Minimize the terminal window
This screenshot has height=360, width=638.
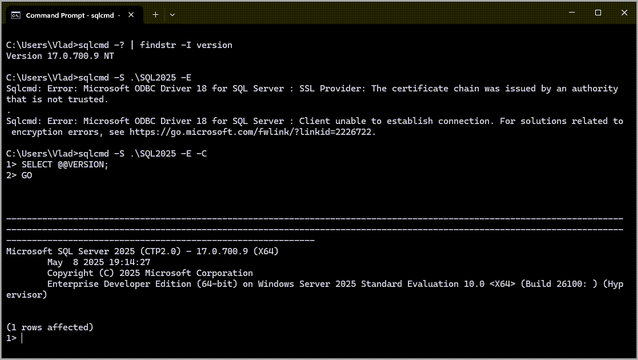tap(572, 13)
